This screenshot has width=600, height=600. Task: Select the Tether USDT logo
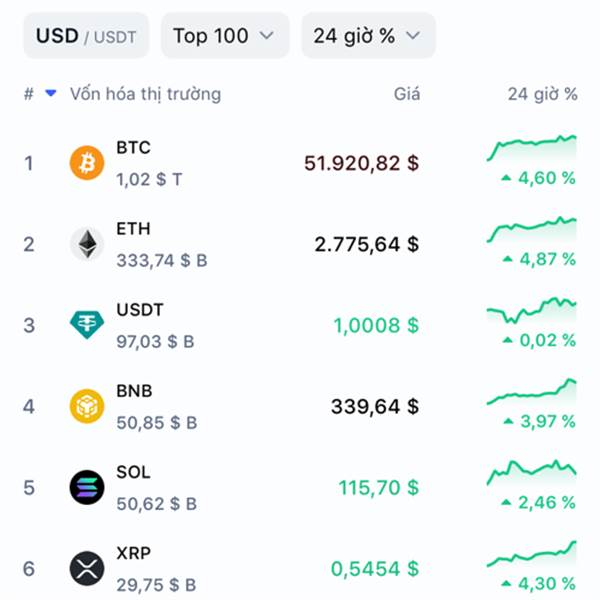pyautogui.click(x=87, y=325)
